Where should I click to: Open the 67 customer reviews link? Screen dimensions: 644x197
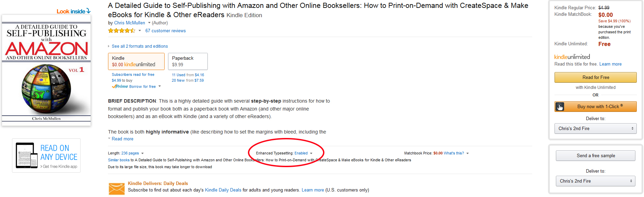click(x=165, y=31)
